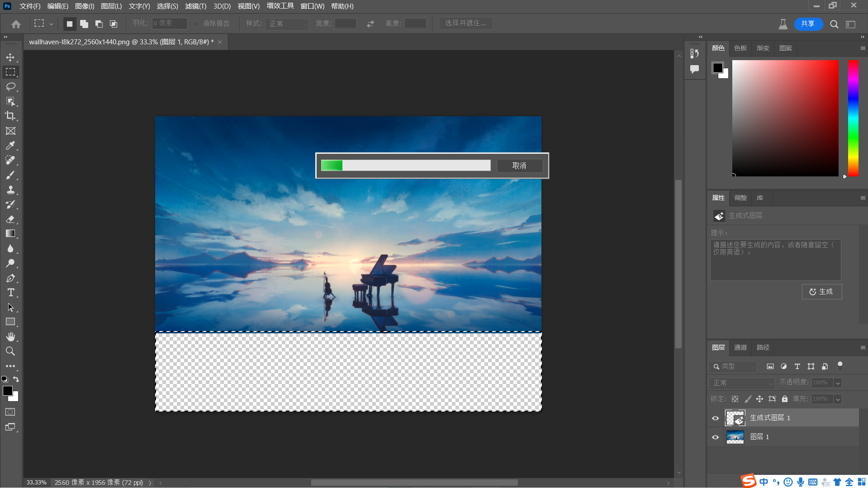Select the Dodge tool
Screen dimensions: 868x488
point(10,263)
